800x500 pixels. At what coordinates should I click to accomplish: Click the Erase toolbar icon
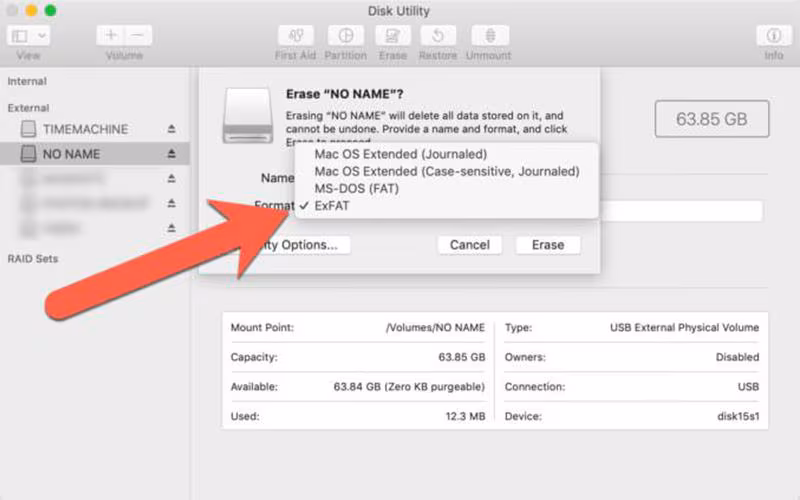point(392,36)
